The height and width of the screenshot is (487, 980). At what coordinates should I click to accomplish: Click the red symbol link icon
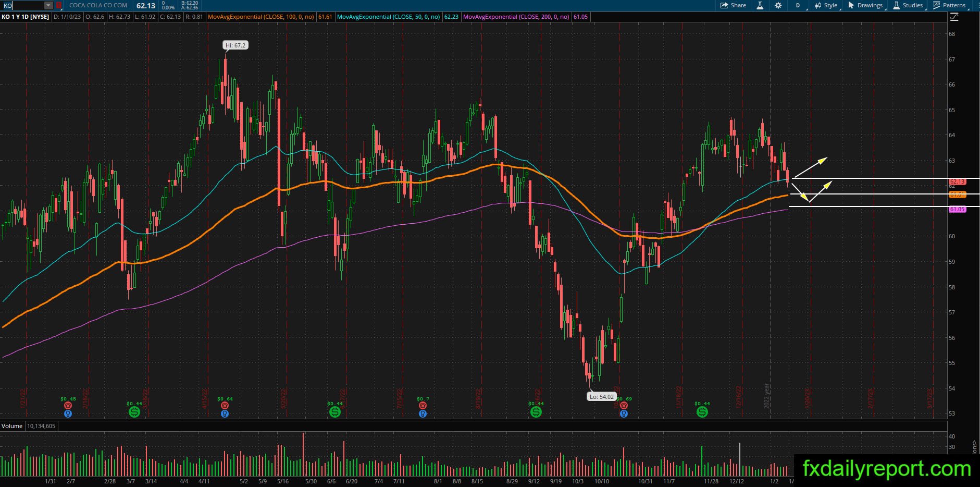59,5
